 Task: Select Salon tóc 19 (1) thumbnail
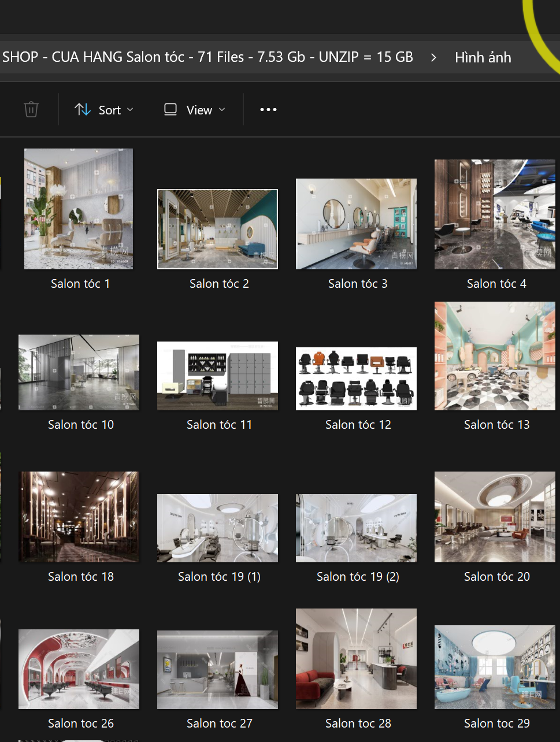pos(217,528)
